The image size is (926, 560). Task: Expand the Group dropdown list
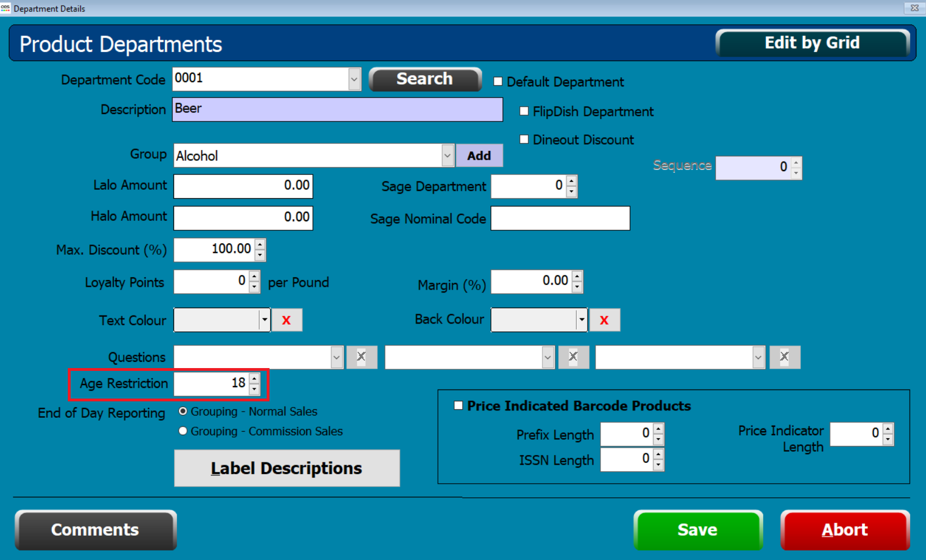(447, 155)
